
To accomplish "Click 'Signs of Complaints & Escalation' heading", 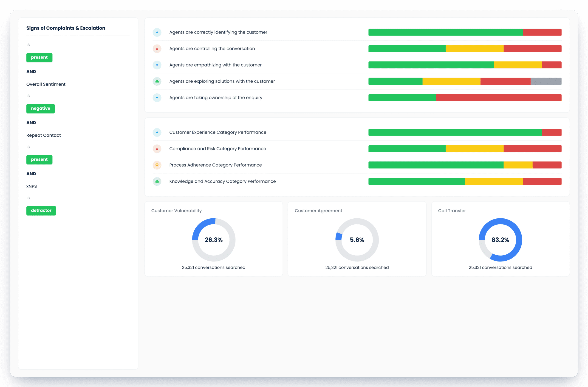I will [66, 28].
